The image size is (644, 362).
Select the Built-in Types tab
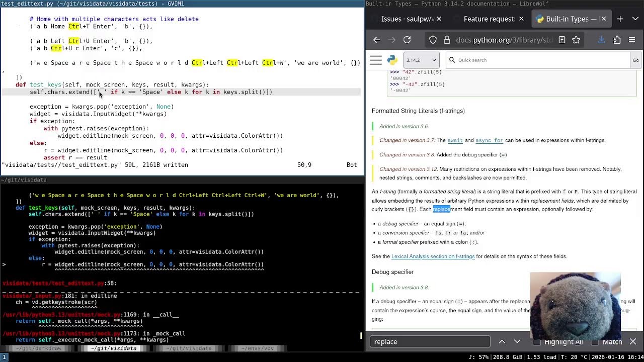571,19
